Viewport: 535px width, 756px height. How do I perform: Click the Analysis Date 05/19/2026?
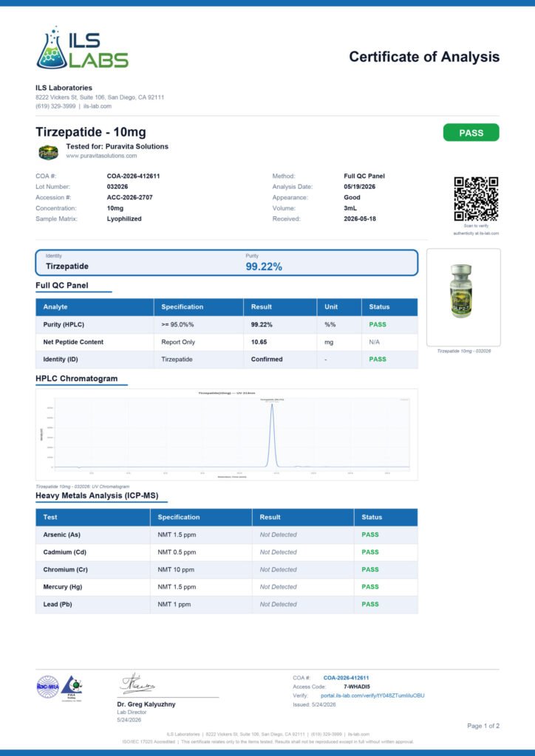click(359, 187)
